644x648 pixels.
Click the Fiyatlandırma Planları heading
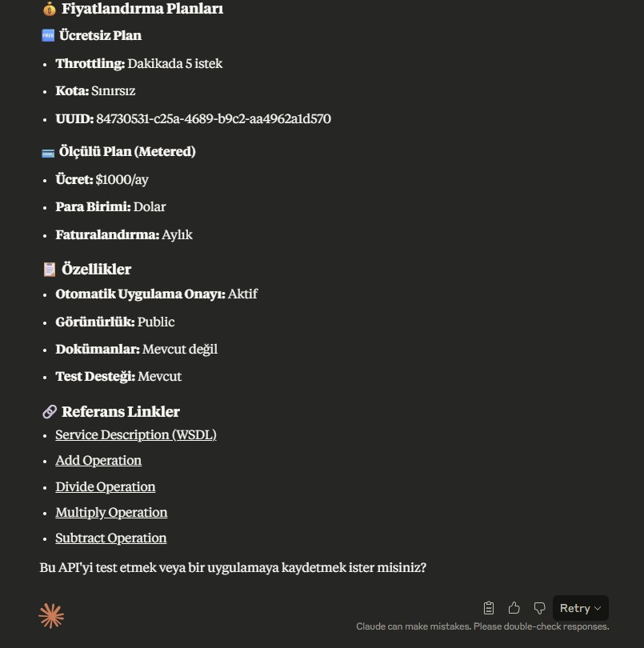coord(142,9)
